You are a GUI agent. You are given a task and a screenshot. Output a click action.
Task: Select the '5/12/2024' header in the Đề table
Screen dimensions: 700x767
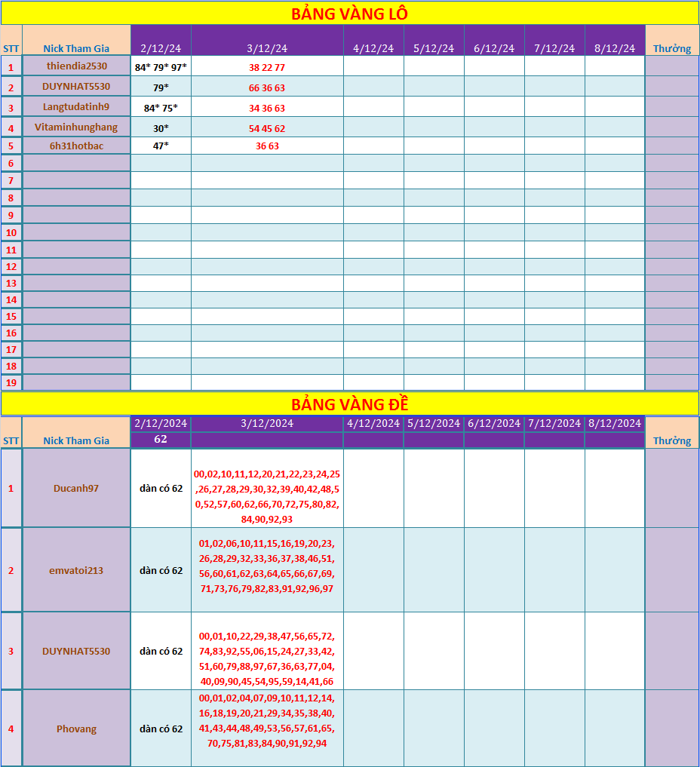434,424
